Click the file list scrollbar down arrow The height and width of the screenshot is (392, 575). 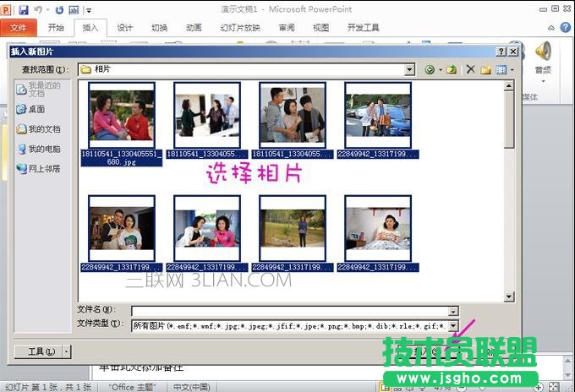(x=509, y=297)
